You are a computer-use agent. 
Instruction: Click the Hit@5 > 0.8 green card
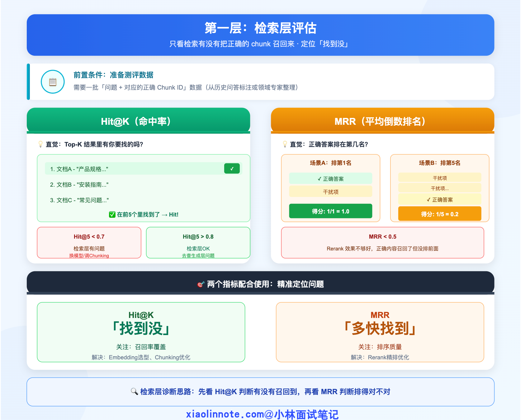pos(198,243)
